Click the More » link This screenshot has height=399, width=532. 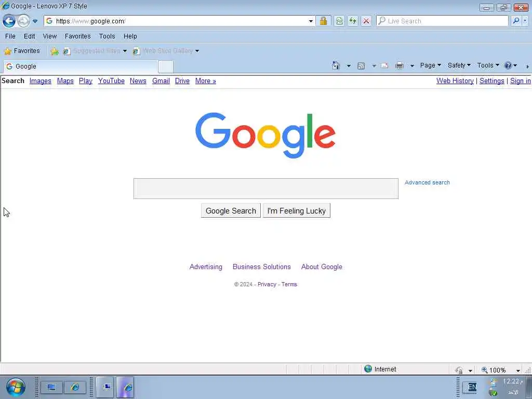click(206, 81)
